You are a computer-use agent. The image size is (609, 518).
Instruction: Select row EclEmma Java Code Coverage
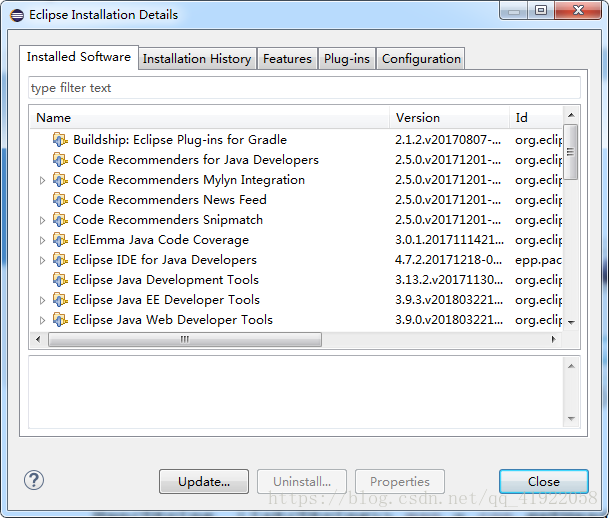296,240
